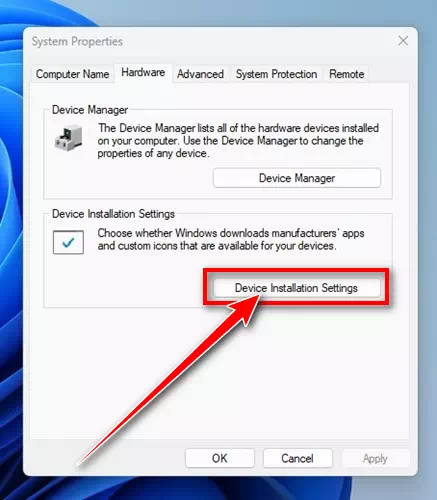Viewport: 437px width, 500px height.
Task: Go to the System Protection tab
Action: point(276,74)
